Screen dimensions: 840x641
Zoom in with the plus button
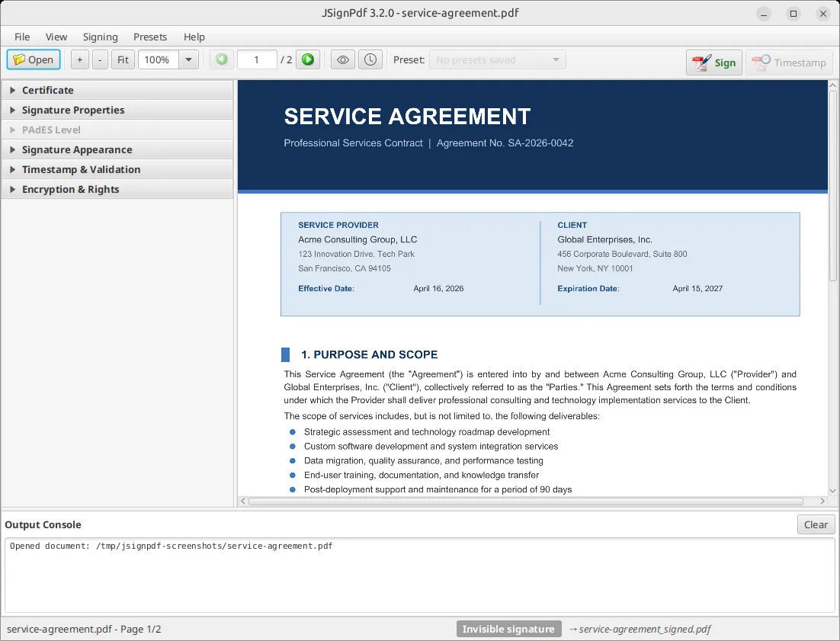[x=79, y=59]
